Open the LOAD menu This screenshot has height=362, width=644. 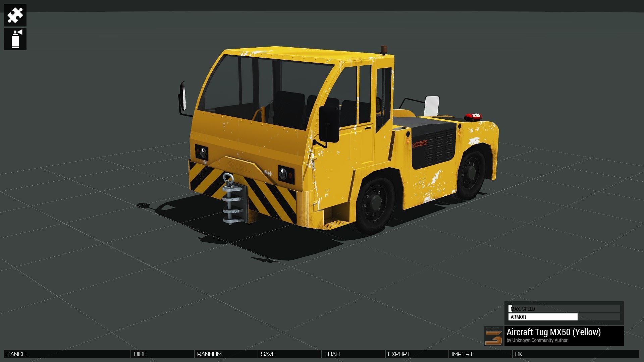coord(353,354)
